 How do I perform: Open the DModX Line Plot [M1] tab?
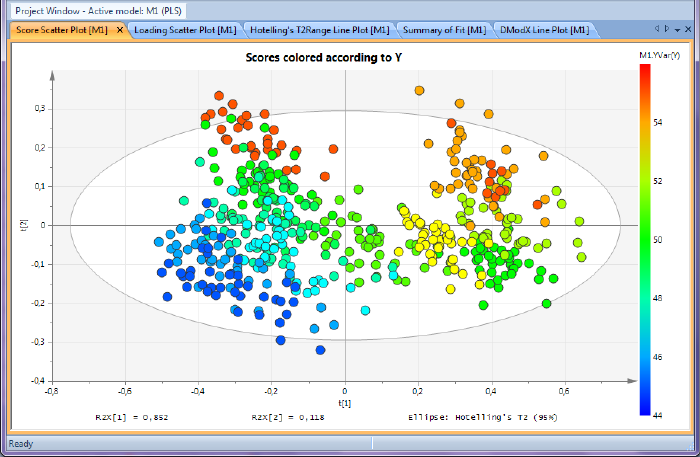coord(544,30)
